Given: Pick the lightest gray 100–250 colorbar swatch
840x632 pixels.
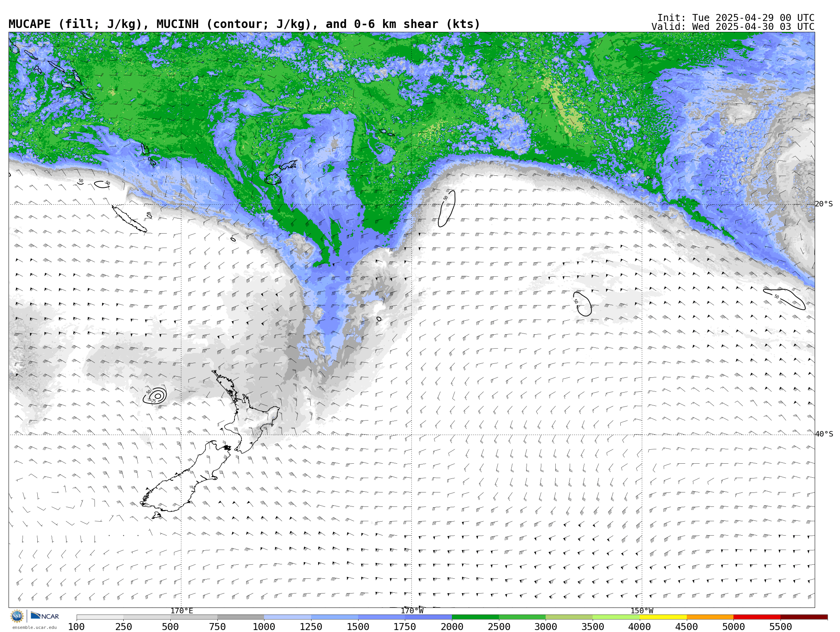Looking at the screenshot, I should (100, 617).
